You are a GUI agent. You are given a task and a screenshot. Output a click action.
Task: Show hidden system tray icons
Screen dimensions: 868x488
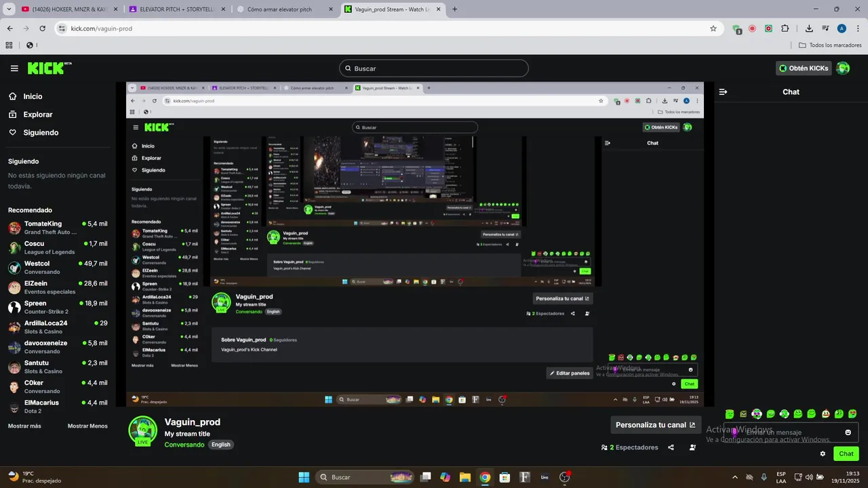point(735,477)
